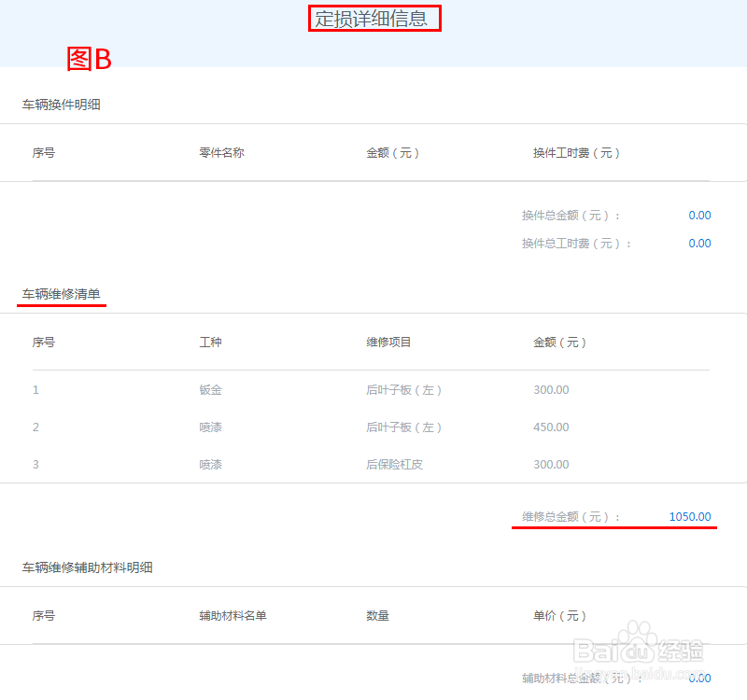The width and height of the screenshot is (747, 700).
Task: Click the 换件总金额 value 0.00
Action: click(x=699, y=216)
